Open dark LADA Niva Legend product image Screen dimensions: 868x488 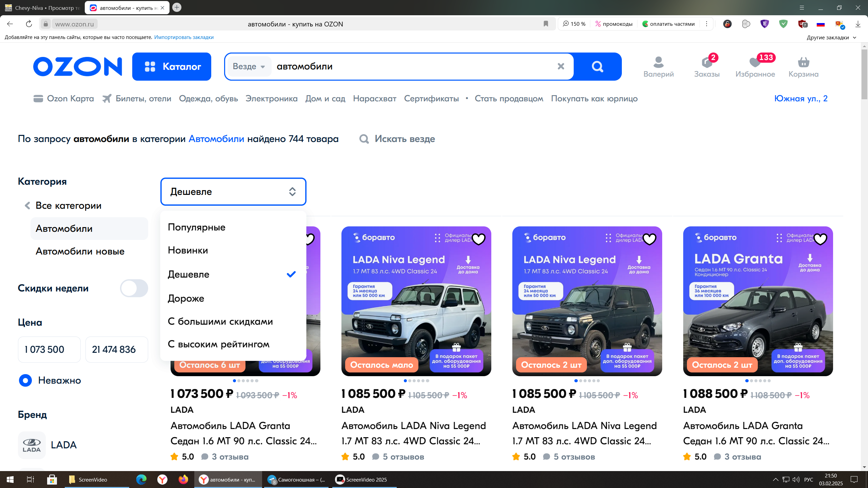point(587,301)
